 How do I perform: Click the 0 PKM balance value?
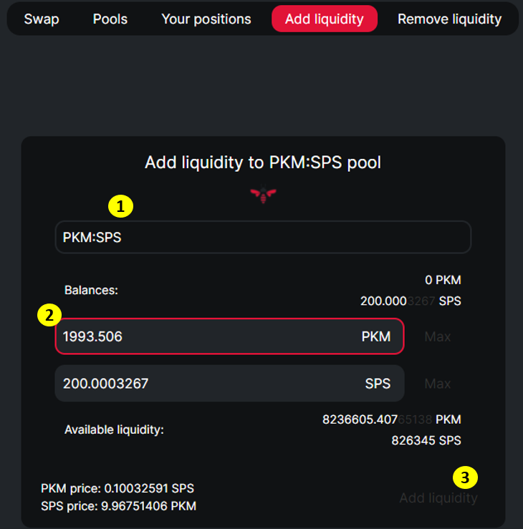443,280
